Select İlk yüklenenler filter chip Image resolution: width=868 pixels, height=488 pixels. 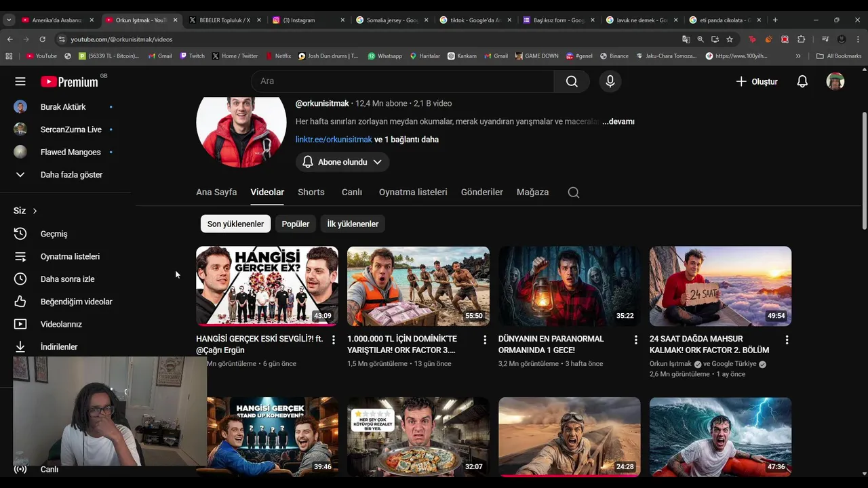click(353, 224)
